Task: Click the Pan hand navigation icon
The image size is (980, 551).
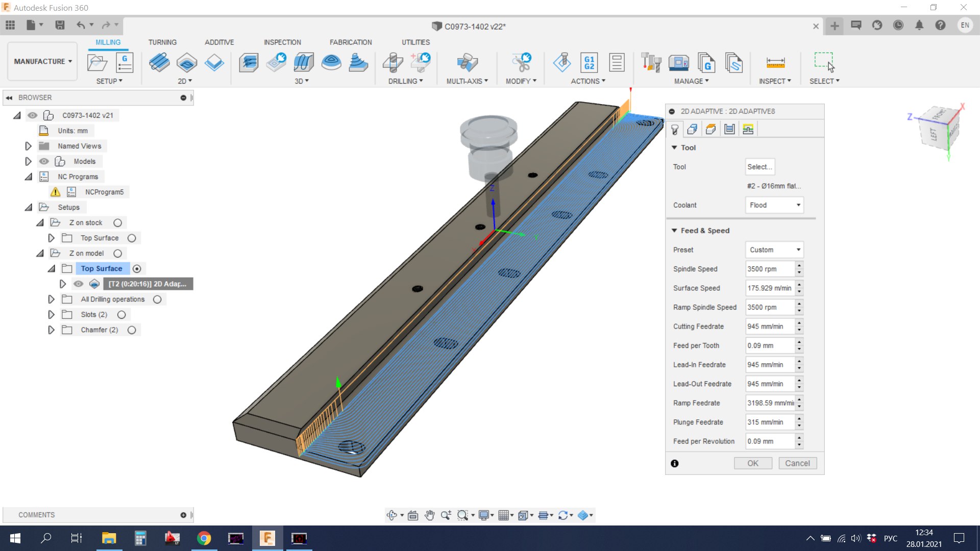Action: [429, 515]
